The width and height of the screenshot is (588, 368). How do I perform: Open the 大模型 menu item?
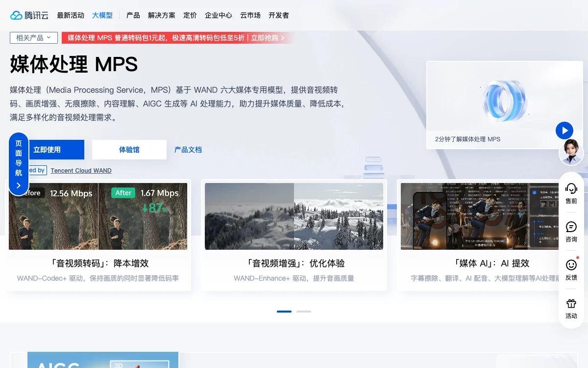pos(102,15)
